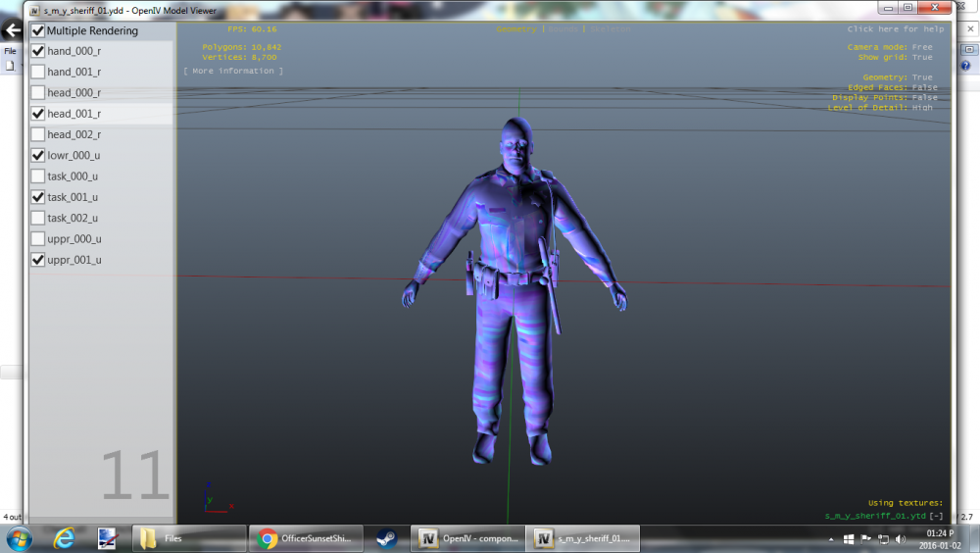Click the OpenIV window title icon
The image size is (980, 553).
click(35, 11)
